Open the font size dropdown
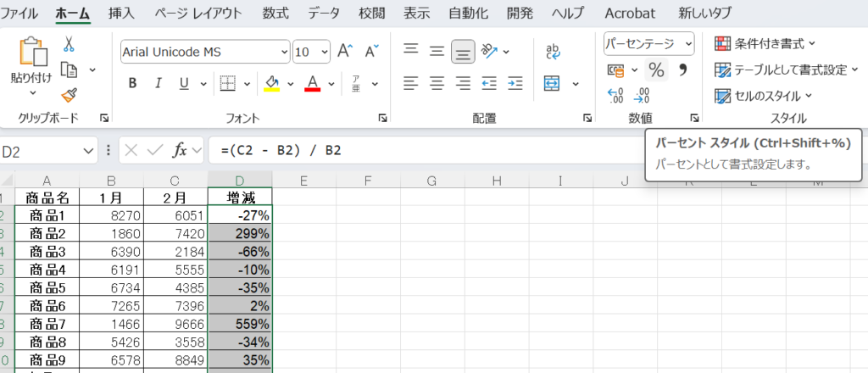868x373 pixels. (x=325, y=52)
